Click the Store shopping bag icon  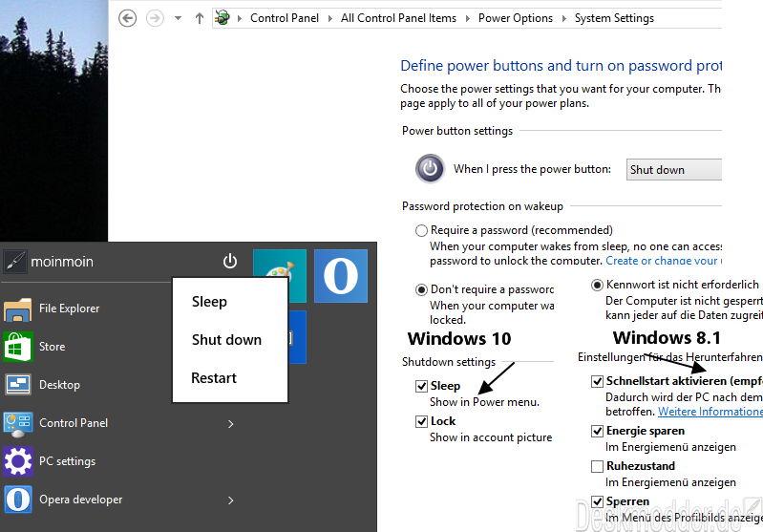coord(18,347)
